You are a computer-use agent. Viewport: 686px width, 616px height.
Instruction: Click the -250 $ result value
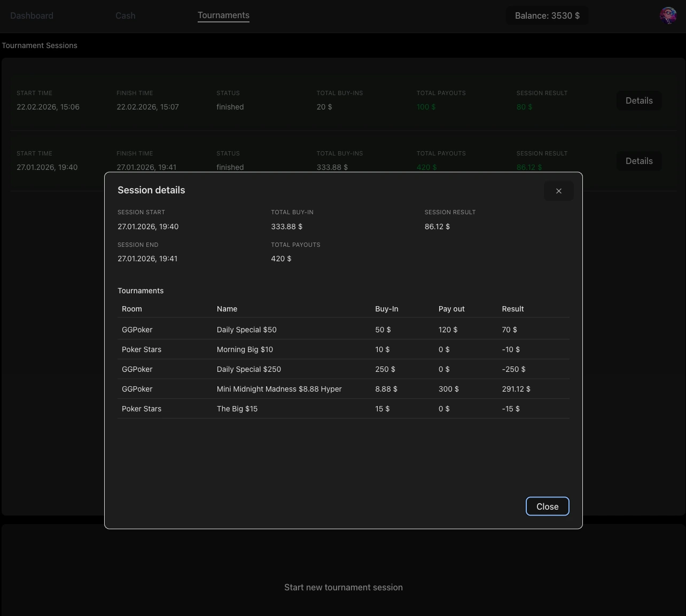[x=514, y=369]
